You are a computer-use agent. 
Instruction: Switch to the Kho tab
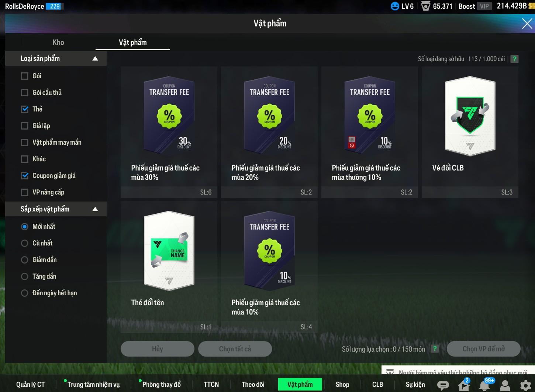[58, 42]
